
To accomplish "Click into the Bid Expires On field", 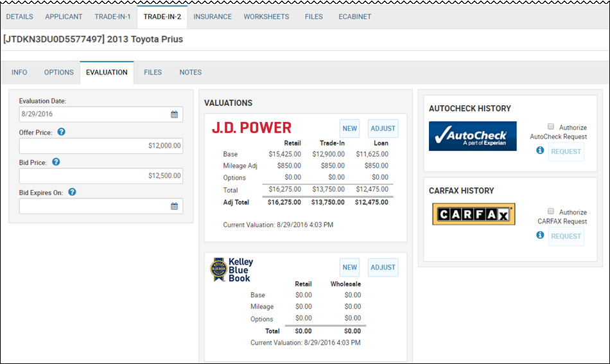I will (x=101, y=206).
